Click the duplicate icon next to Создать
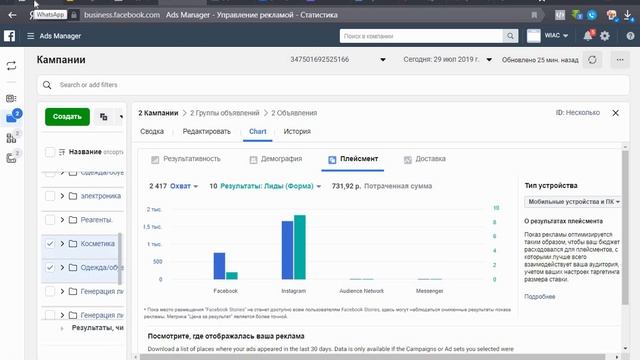 tap(104, 117)
